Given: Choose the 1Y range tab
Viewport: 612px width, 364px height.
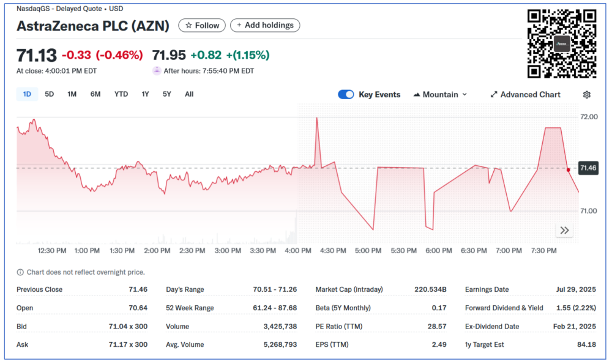Looking at the screenshot, I should (x=145, y=94).
